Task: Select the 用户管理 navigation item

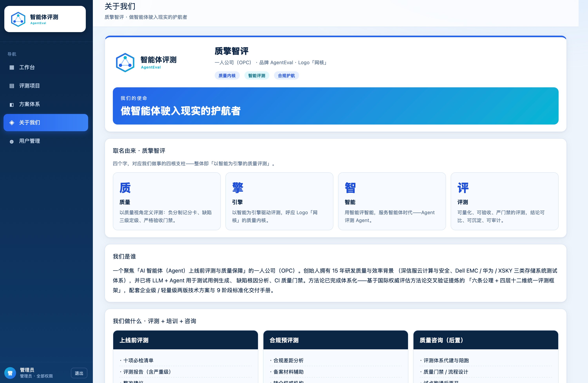Action: coord(46,141)
